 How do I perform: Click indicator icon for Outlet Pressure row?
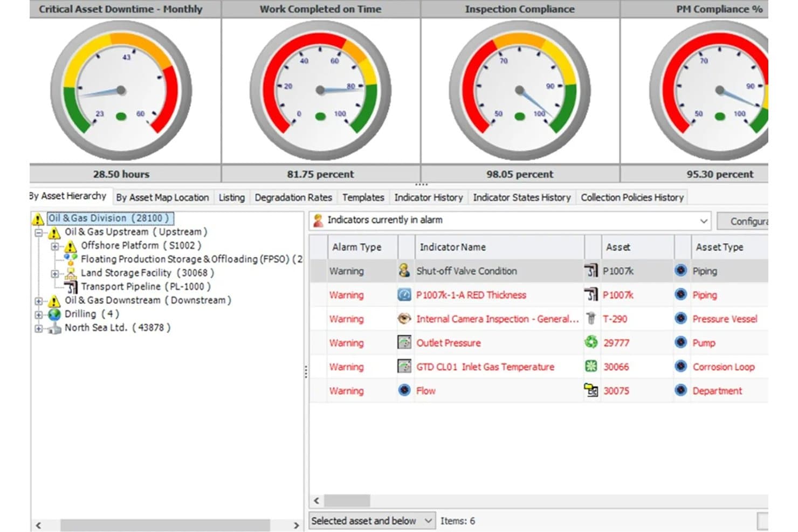coord(404,342)
